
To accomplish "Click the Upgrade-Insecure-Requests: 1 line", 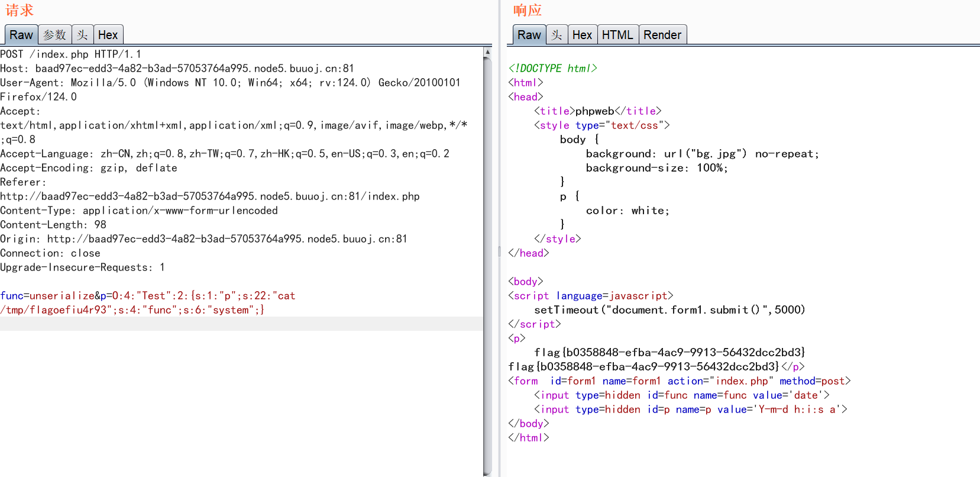I will (x=82, y=267).
